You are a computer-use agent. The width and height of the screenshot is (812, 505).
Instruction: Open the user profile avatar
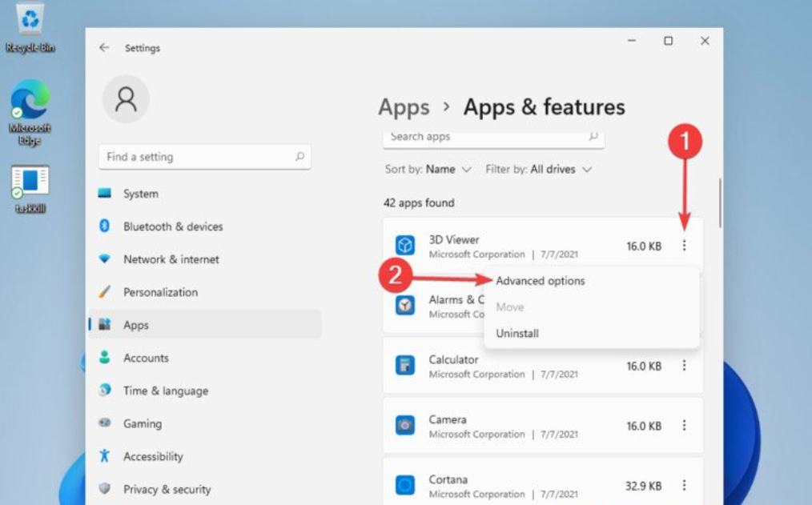[x=124, y=99]
